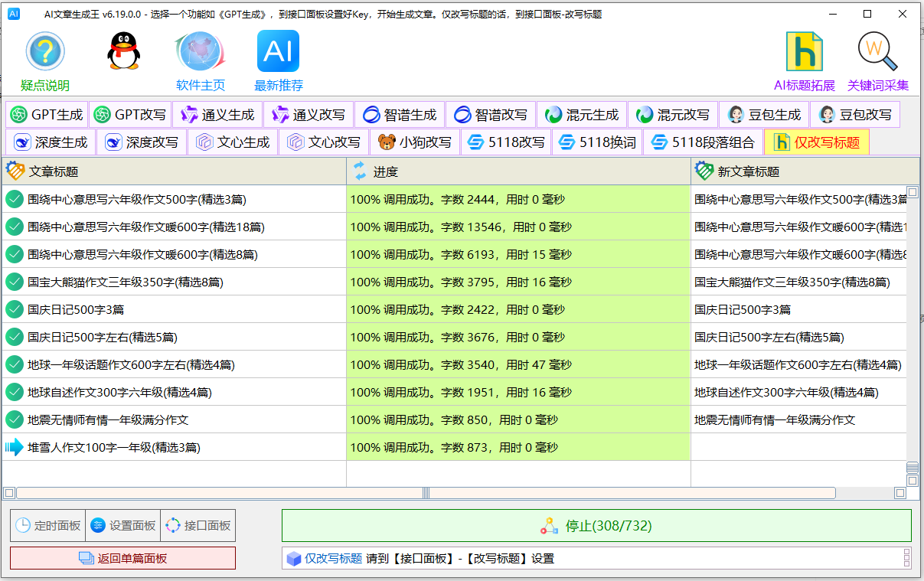
Task: Click the progress cell showing 字数 6193
Action: 518,254
